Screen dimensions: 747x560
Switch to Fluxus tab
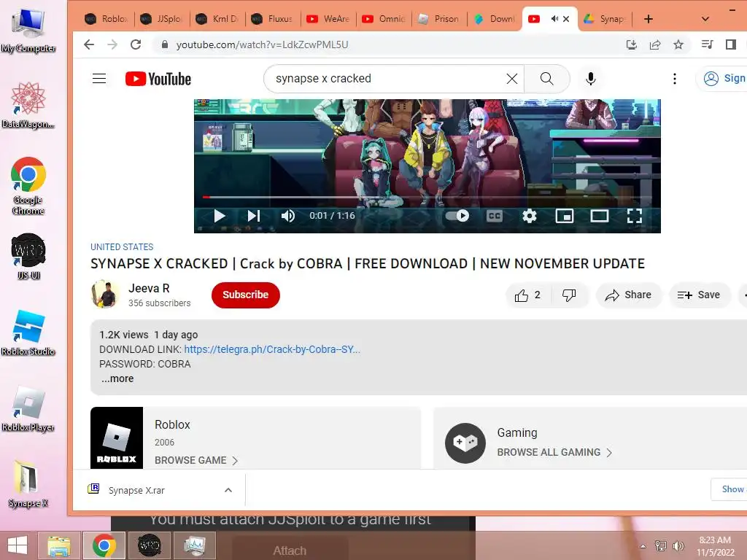(273, 19)
